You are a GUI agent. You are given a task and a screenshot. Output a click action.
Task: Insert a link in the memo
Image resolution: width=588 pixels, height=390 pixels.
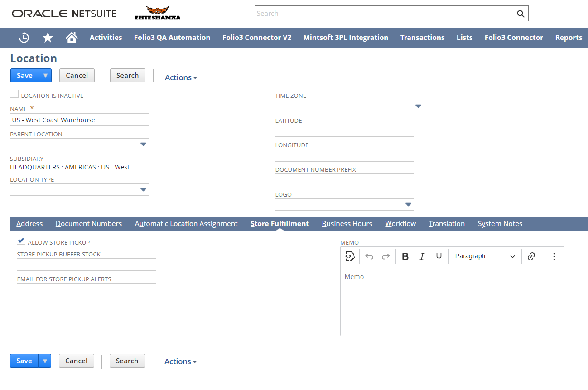point(531,256)
